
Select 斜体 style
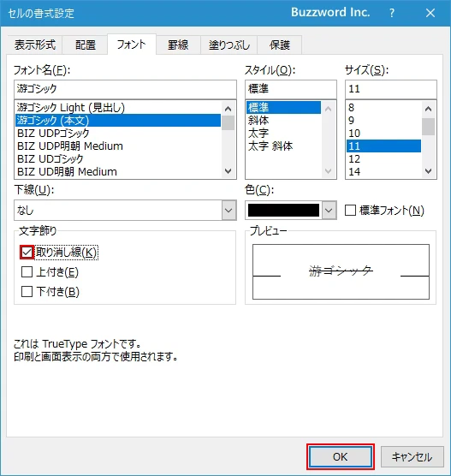point(283,120)
